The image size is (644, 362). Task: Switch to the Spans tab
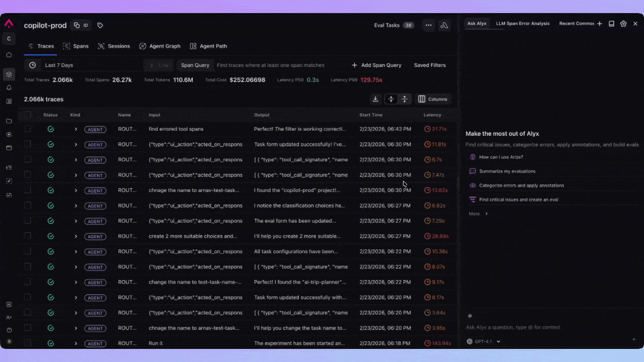point(75,46)
